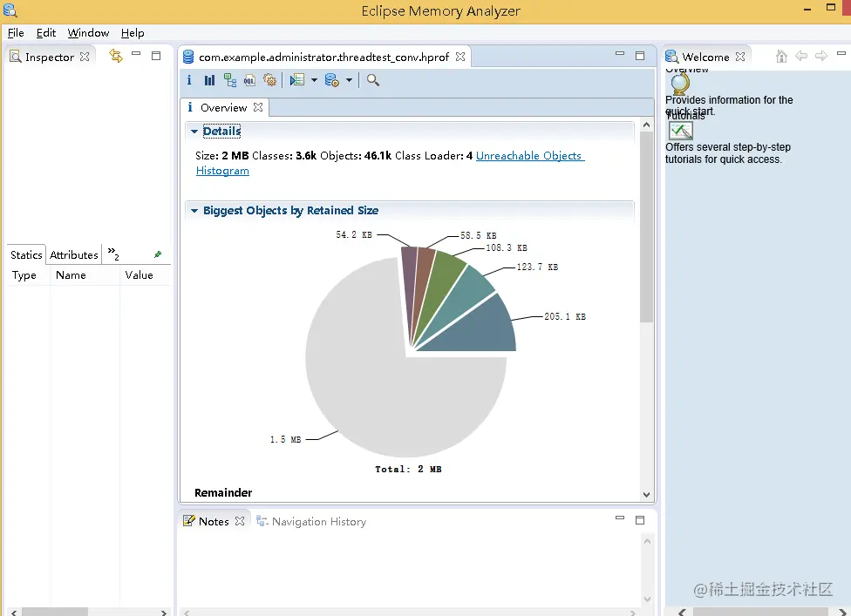Click the Name column header
Viewport: 851px width, 616px height.
coord(71,275)
